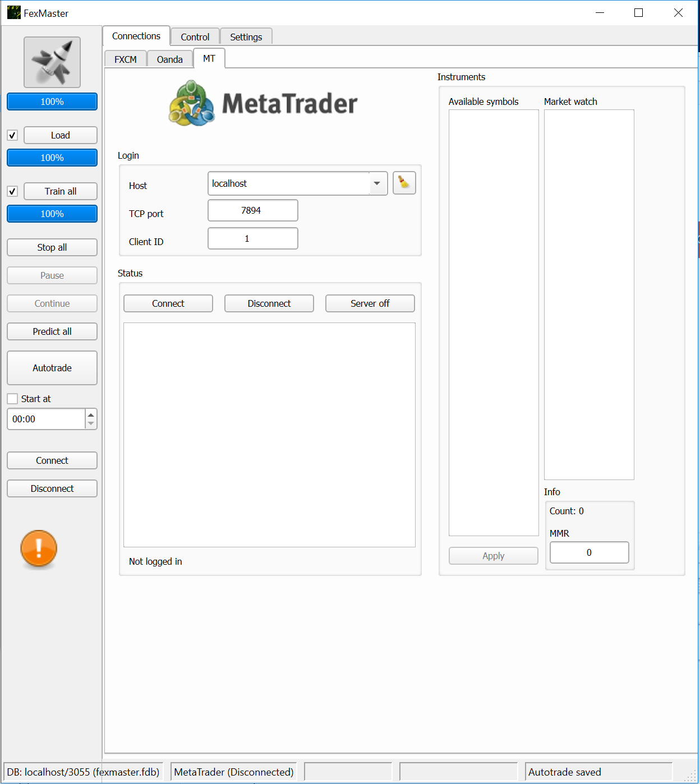Screen dimensions: 700x784
Task: Click the Autotrade button
Action: click(52, 368)
